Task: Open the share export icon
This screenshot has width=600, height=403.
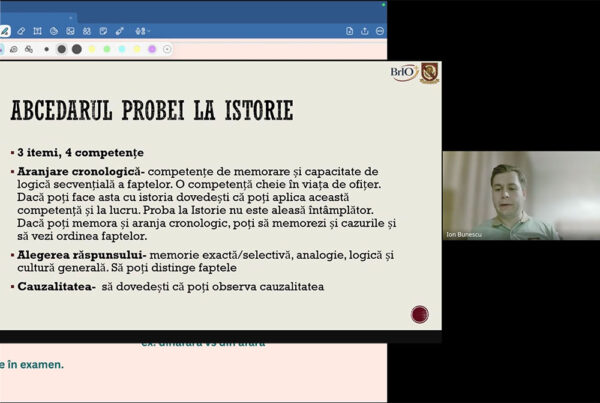Action: pyautogui.click(x=364, y=31)
